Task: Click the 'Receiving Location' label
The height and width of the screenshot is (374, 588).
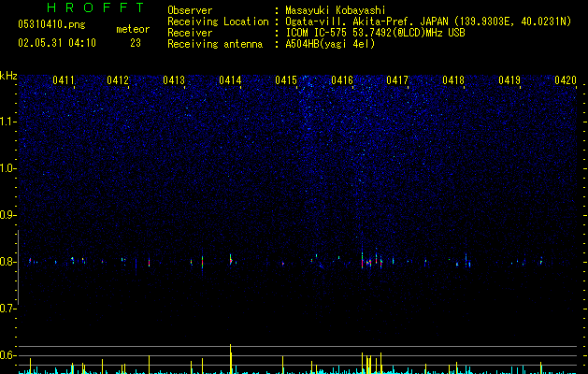Action: click(x=218, y=22)
